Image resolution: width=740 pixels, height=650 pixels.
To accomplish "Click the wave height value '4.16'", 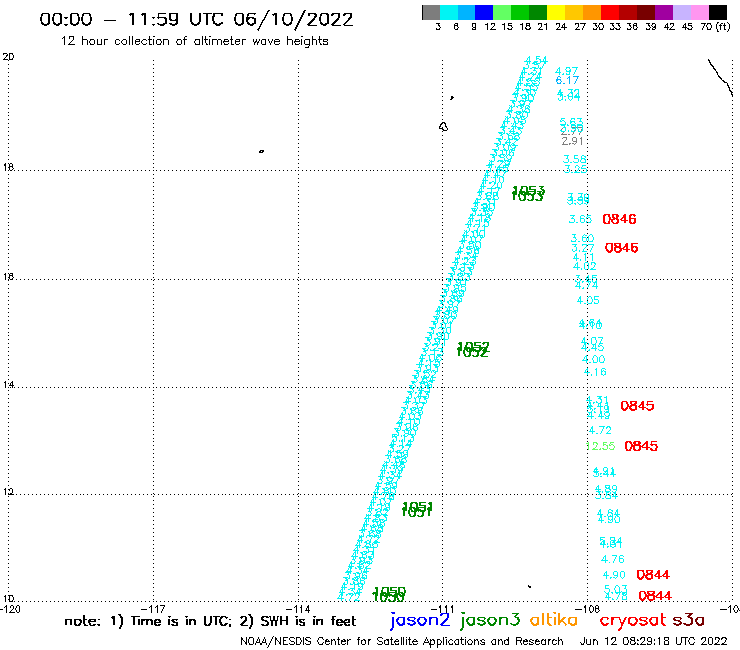I will (595, 372).
